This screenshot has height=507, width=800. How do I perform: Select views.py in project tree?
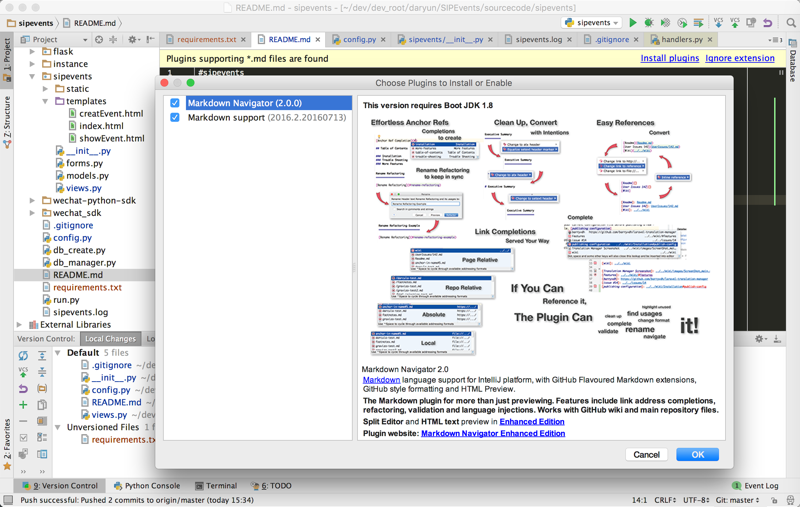[84, 188]
